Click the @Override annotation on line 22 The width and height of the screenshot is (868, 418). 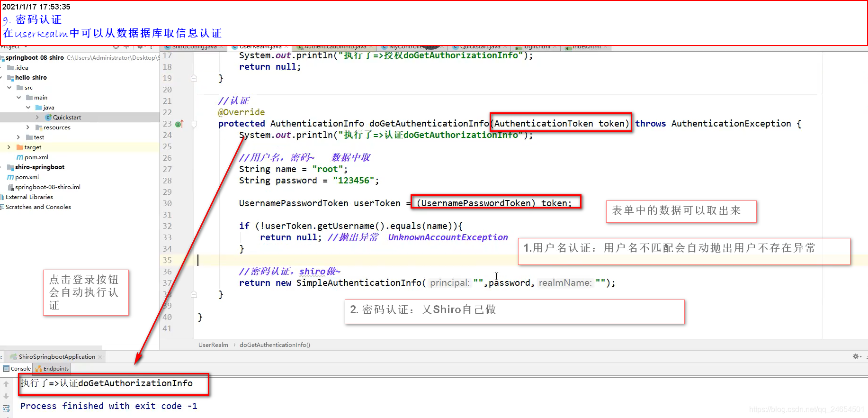242,112
